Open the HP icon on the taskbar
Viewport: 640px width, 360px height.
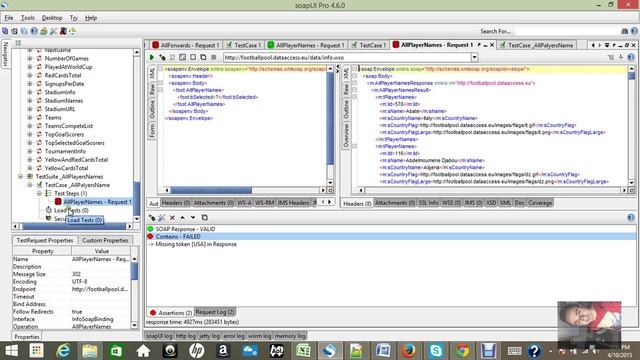click(196, 351)
